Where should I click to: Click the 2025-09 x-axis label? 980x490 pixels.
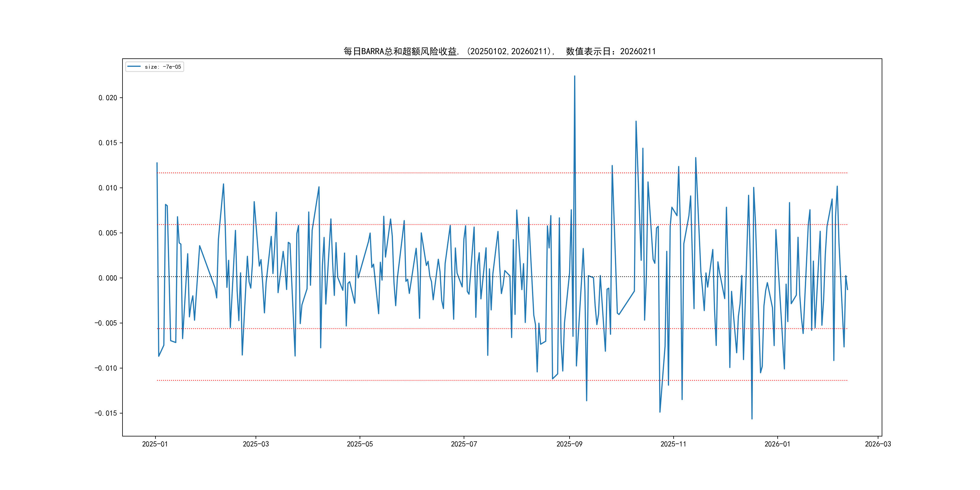(569, 444)
